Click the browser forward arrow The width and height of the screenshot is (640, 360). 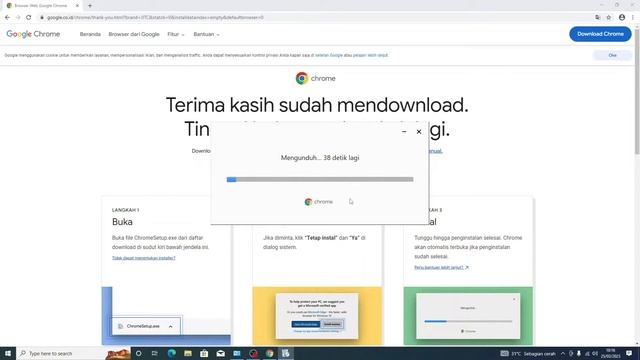coord(18,18)
